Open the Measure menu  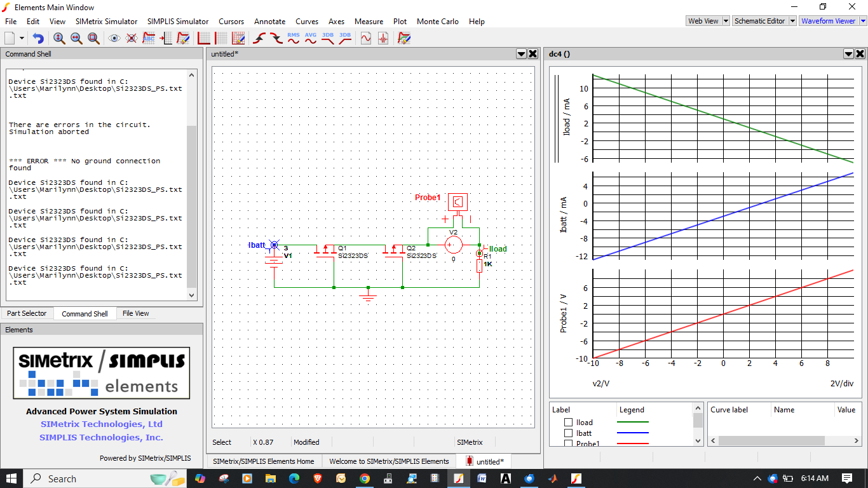(369, 21)
